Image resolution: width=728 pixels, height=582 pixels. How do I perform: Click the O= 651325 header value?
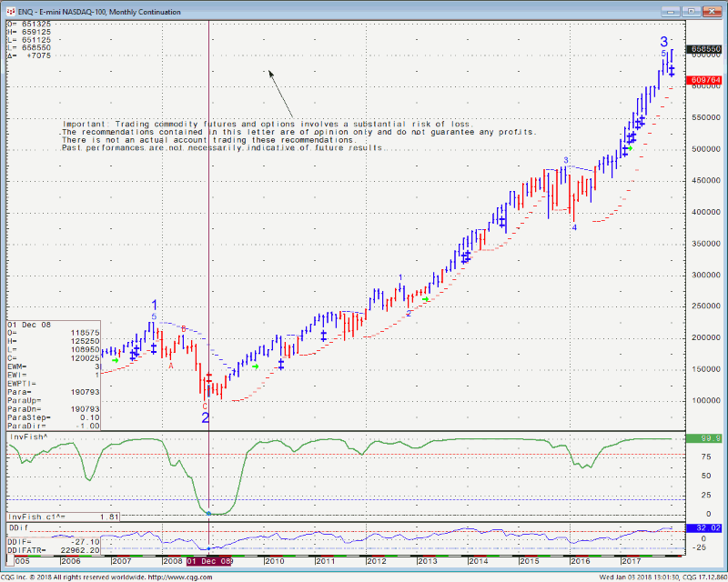(x=29, y=25)
